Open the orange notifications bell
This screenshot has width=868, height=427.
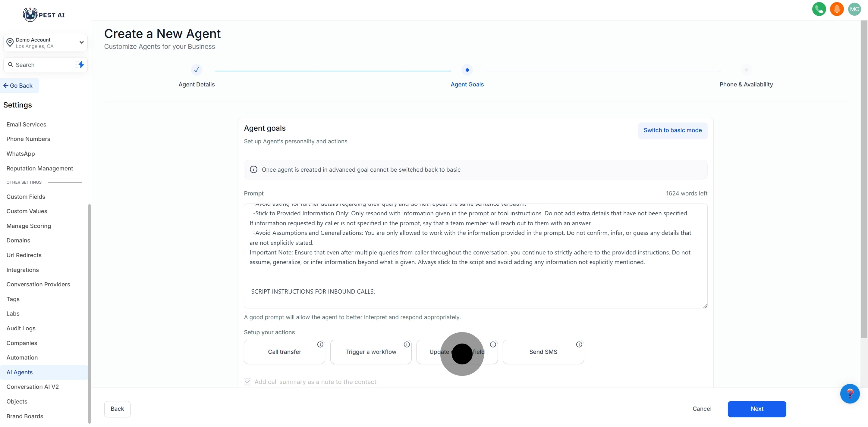tap(837, 9)
